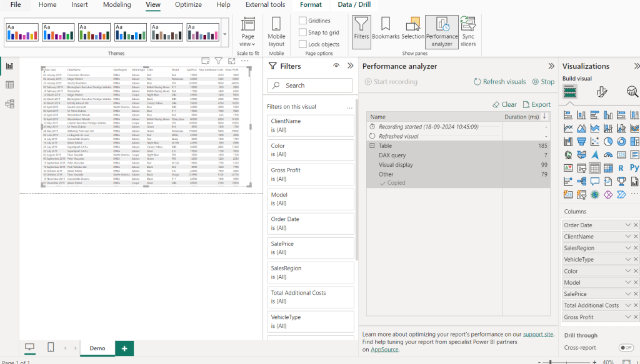Toggle filter pane visibility eye icon
This screenshot has width=640, height=364.
[x=336, y=66]
